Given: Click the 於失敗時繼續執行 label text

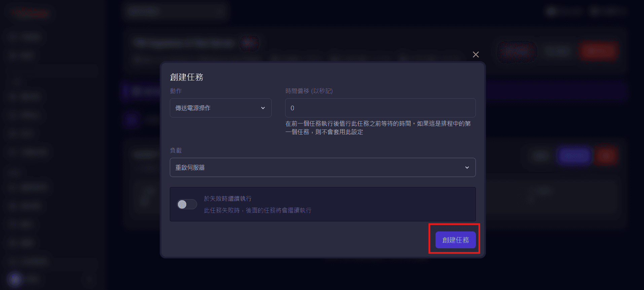Looking at the screenshot, I should (228, 199).
